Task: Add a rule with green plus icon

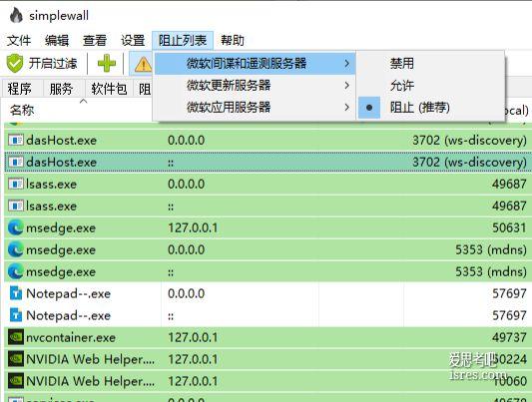Action: click(107, 64)
